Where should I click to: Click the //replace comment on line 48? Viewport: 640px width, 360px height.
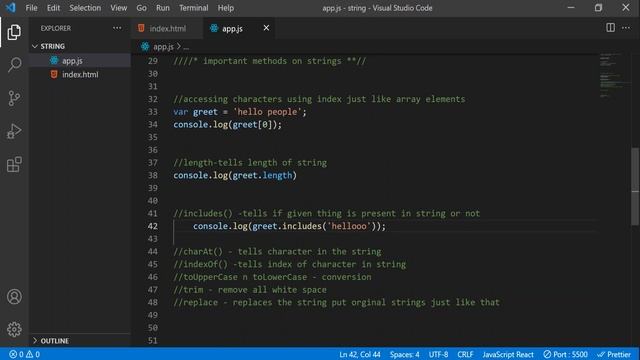(x=336, y=302)
